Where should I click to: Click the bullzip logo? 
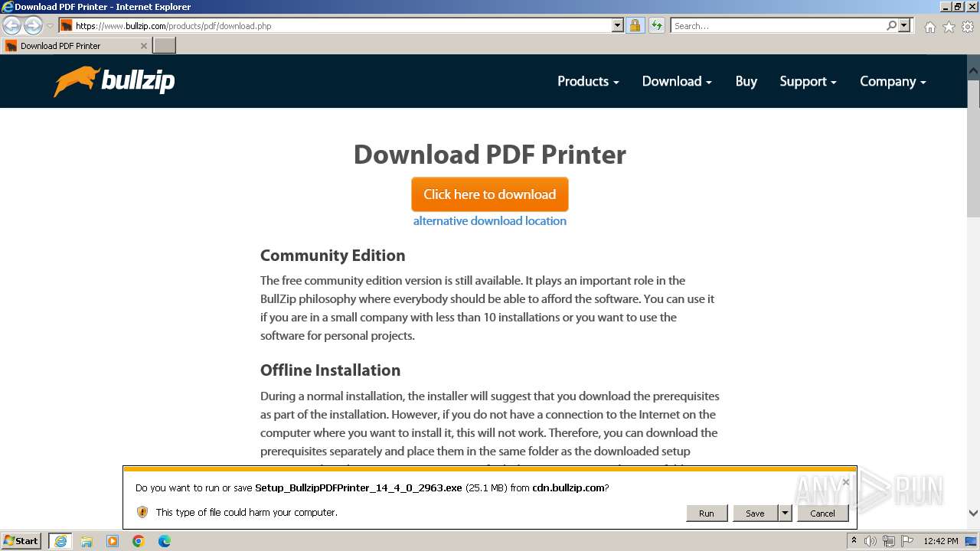(x=114, y=81)
